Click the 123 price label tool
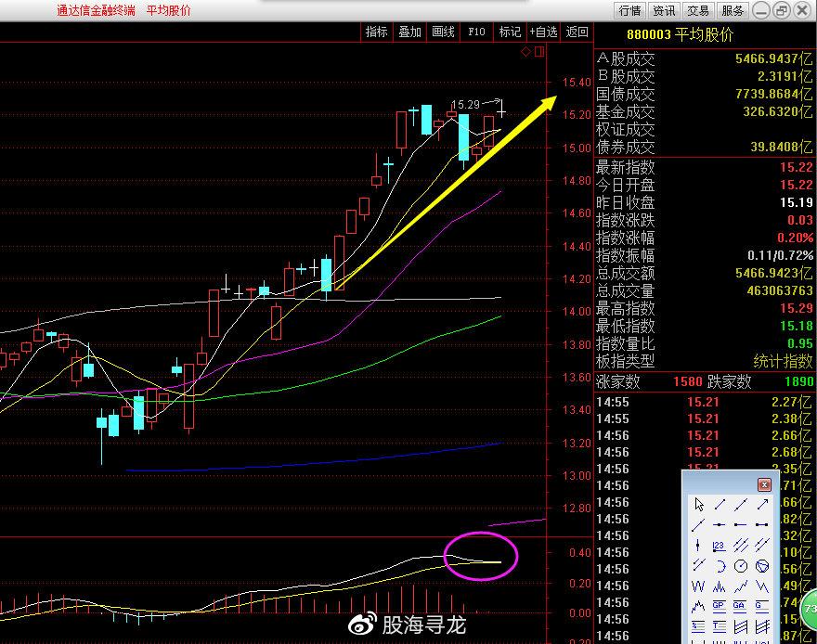The width and height of the screenshot is (817, 644). pyautogui.click(x=720, y=545)
